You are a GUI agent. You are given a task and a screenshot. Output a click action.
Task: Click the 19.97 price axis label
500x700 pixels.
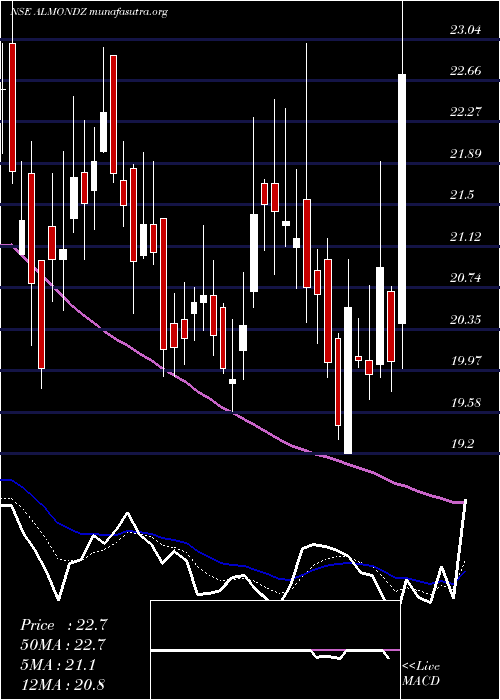(466, 361)
